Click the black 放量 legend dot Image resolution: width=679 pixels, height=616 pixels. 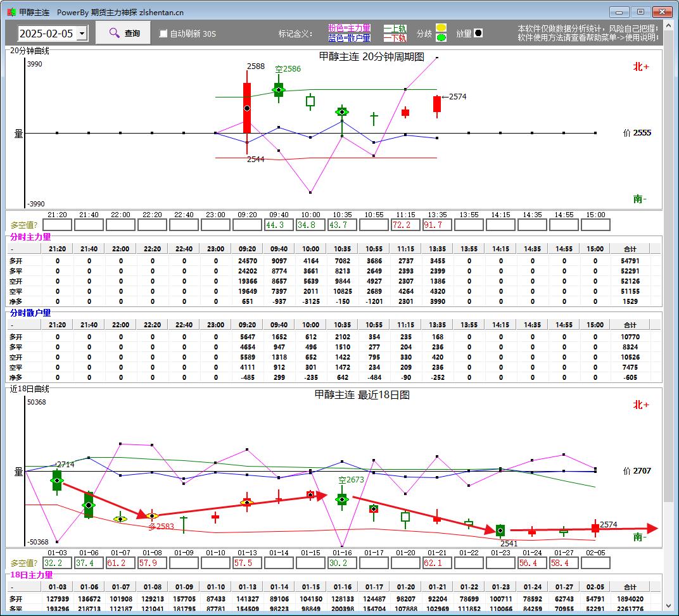[478, 33]
